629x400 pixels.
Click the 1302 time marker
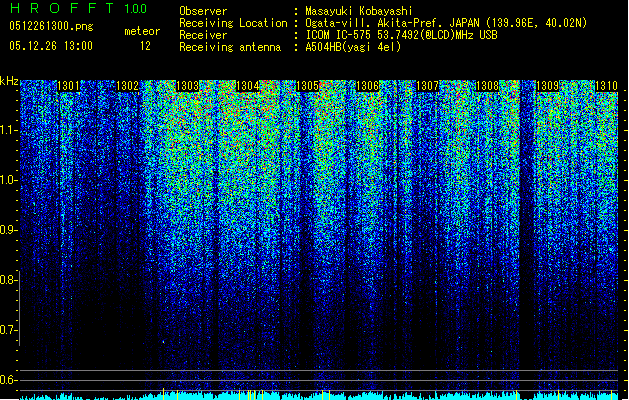127,86
